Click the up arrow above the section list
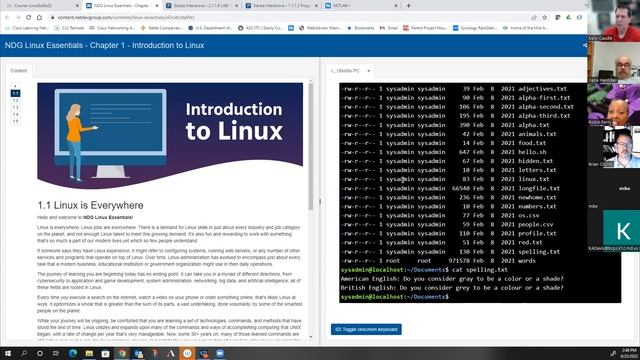Image resolution: width=640 pixels, height=360 pixels. pyautogui.click(x=15, y=87)
